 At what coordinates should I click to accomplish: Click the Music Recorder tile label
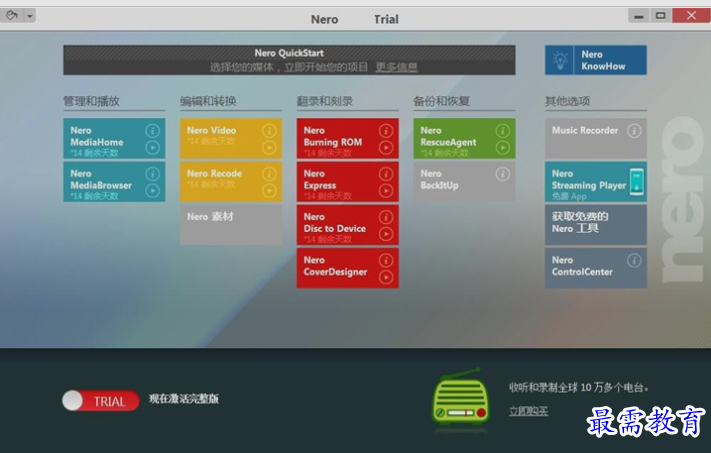coord(585,131)
